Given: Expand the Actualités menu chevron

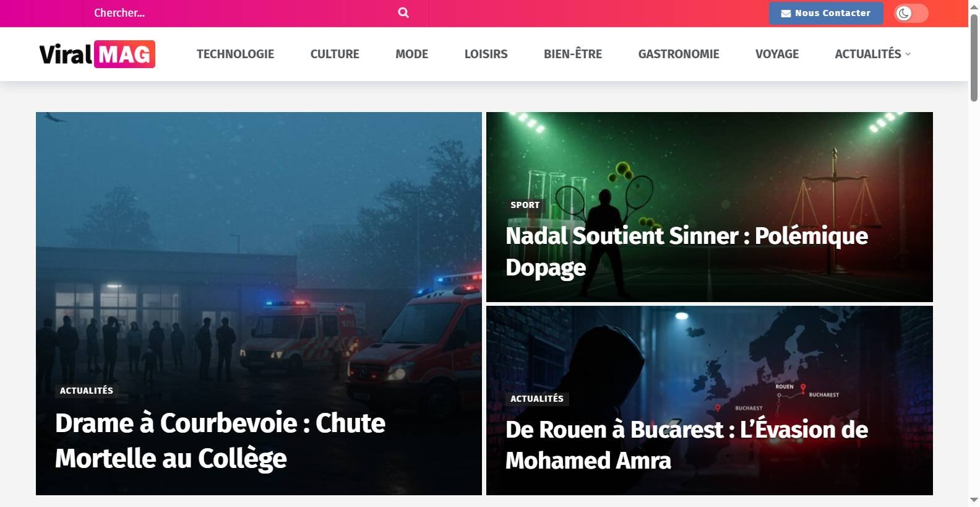Looking at the screenshot, I should pos(908,54).
